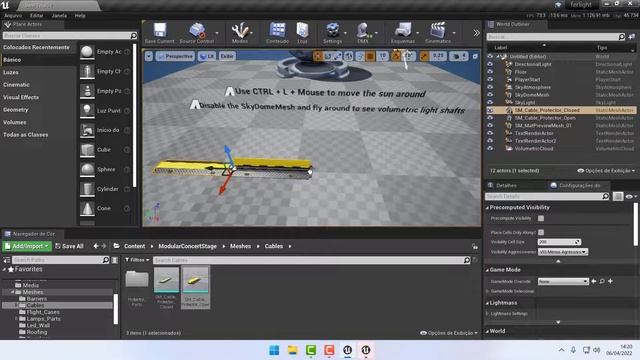Select the Cube primitive in Place Actors

105,150
